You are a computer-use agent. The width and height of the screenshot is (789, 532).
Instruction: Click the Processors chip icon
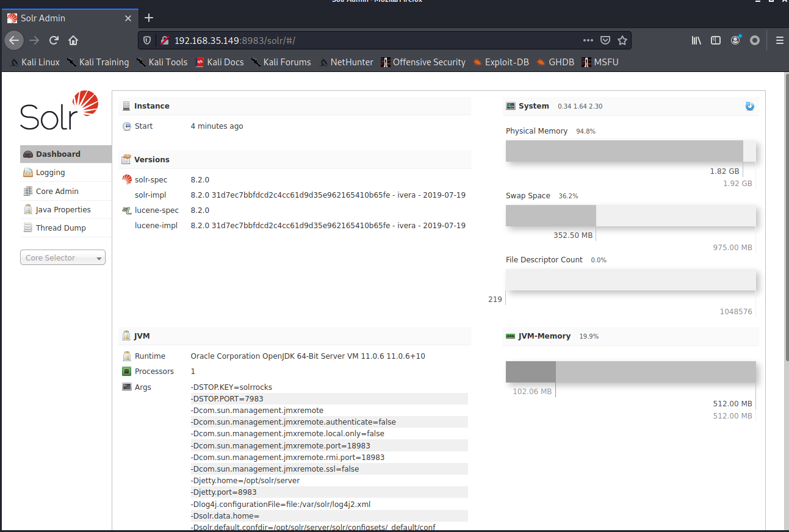pos(127,372)
